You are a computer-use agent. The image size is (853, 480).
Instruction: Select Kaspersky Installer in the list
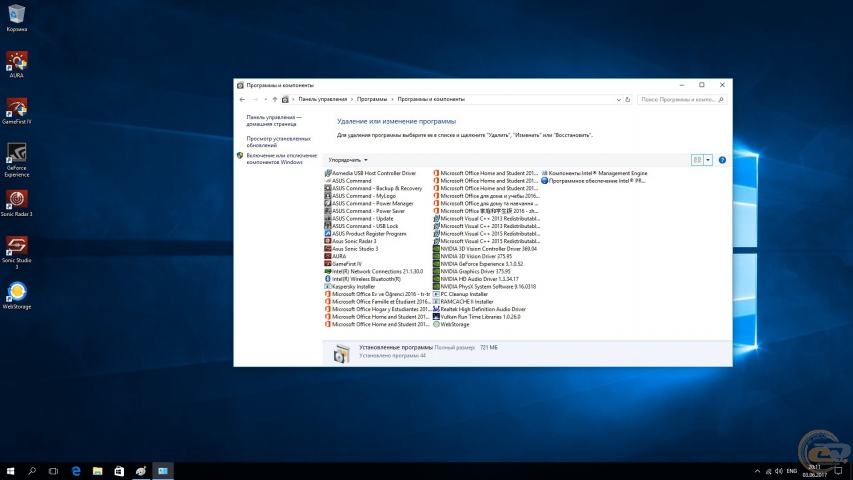350,286
